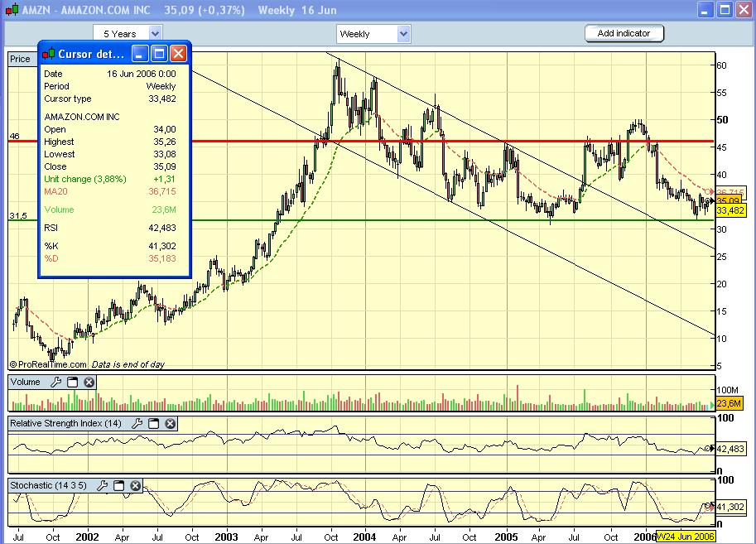Viewport: 756px width, 544px height.
Task: Open the Weekly period dropdown
Action: point(373,34)
